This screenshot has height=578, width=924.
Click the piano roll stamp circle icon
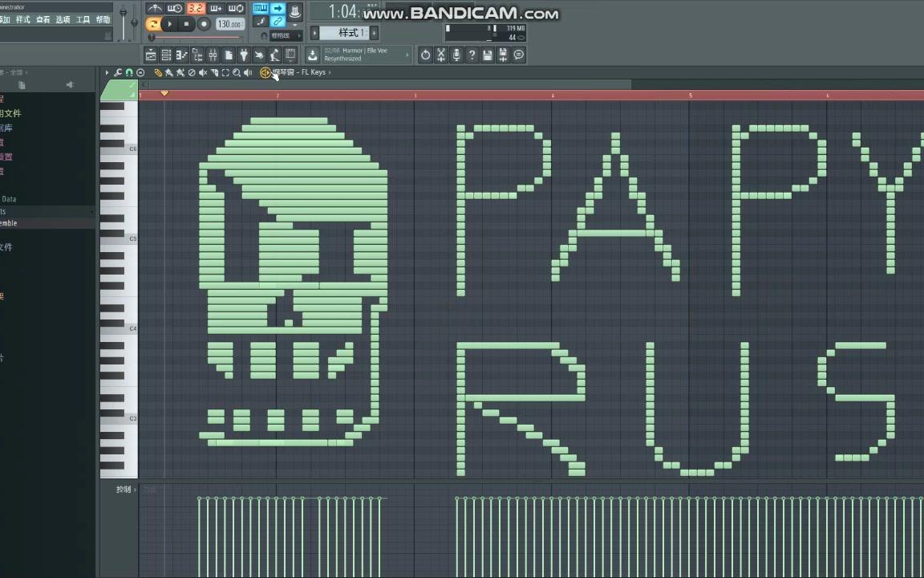(x=140, y=72)
